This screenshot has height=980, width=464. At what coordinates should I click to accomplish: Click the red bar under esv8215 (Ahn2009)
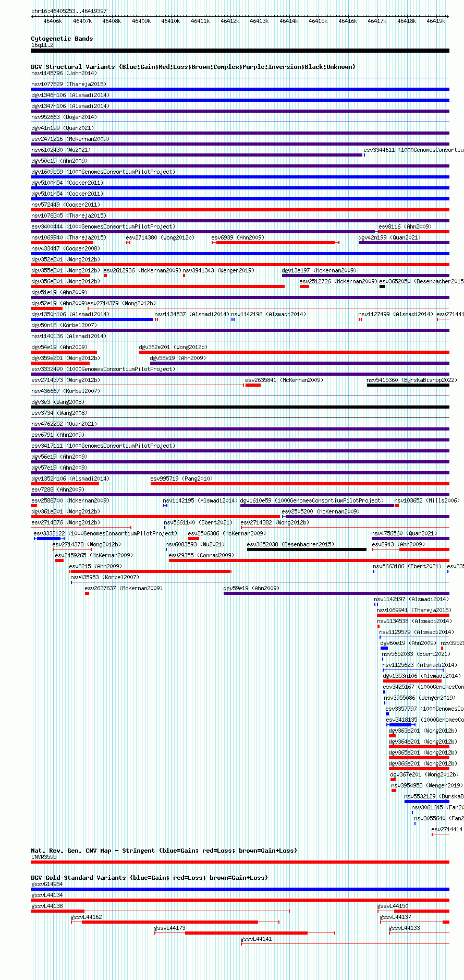150,571
